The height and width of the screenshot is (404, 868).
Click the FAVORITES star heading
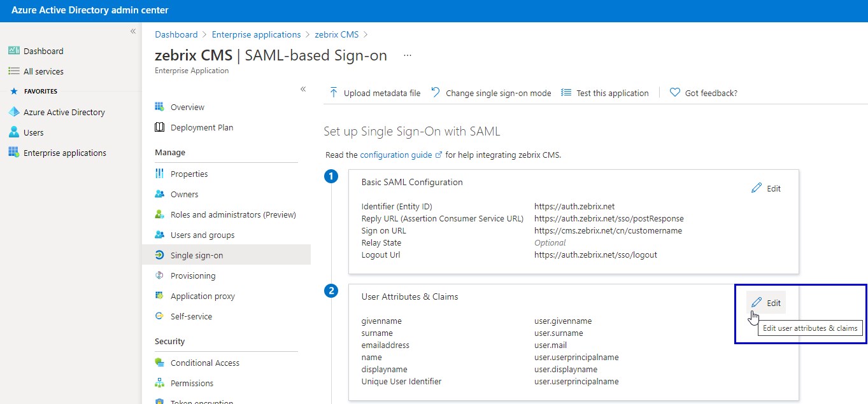34,91
